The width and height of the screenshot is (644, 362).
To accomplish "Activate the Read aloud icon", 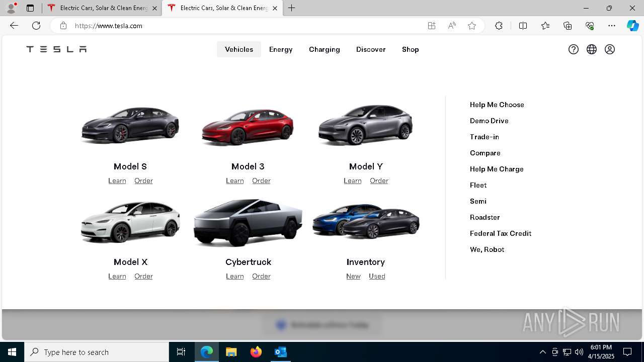I will click(452, 26).
